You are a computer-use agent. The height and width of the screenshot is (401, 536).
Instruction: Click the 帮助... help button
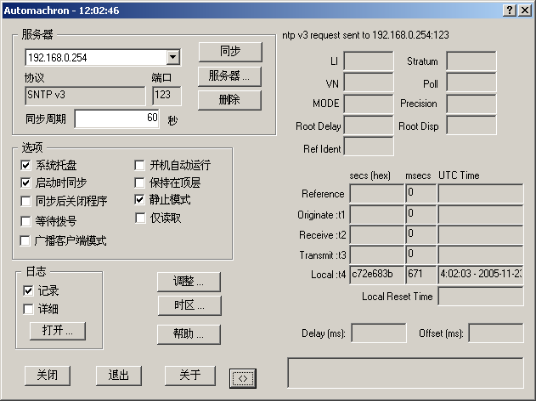[189, 334]
